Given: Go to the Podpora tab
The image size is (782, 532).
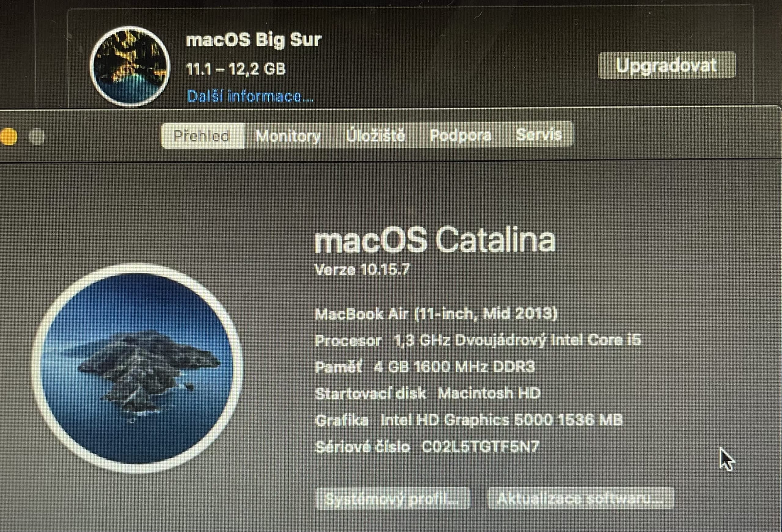Looking at the screenshot, I should [x=460, y=135].
